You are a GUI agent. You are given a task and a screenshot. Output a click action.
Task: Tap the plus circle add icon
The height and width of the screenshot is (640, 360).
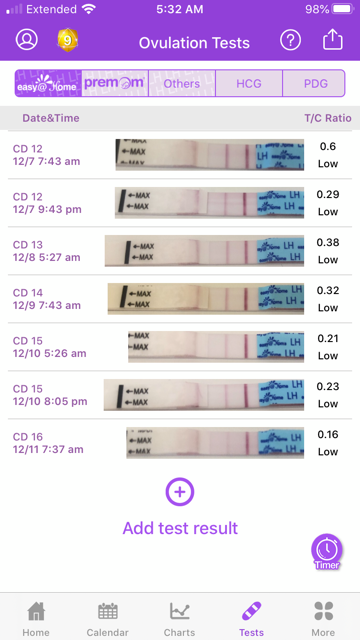pos(180,492)
